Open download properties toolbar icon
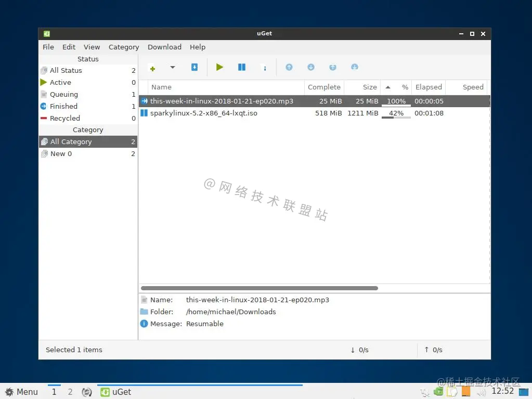Screen dimensions: 532x399 pyautogui.click(x=265, y=68)
